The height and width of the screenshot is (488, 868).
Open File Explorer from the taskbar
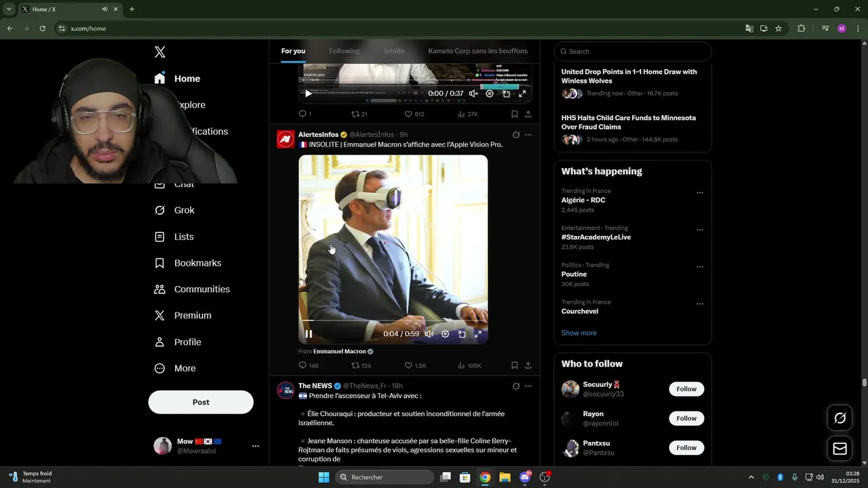(505, 477)
